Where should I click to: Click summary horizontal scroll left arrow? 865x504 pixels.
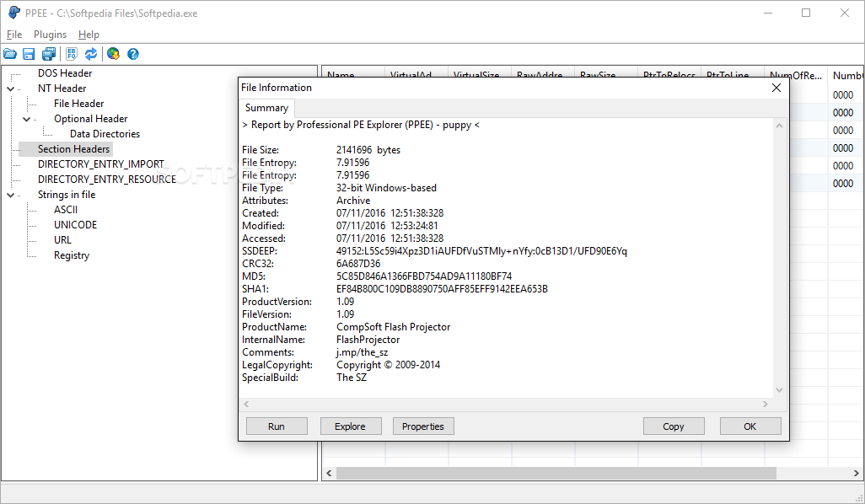pyautogui.click(x=246, y=405)
